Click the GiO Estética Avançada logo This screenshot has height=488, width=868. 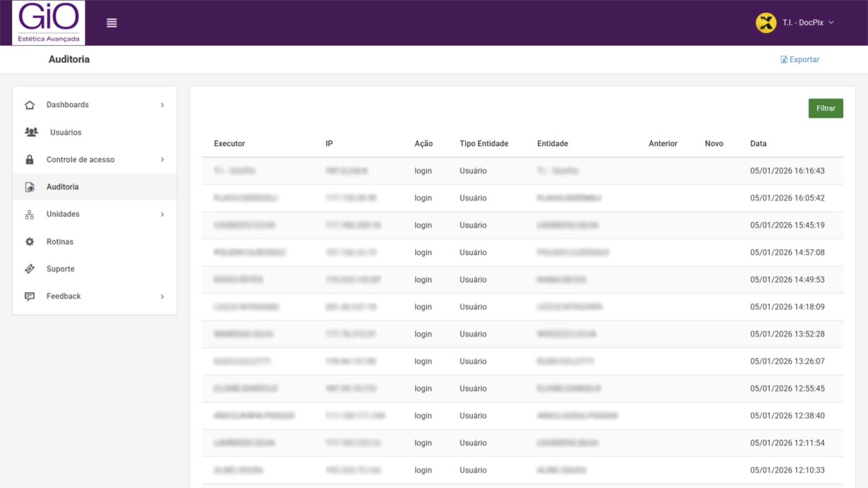(x=48, y=23)
